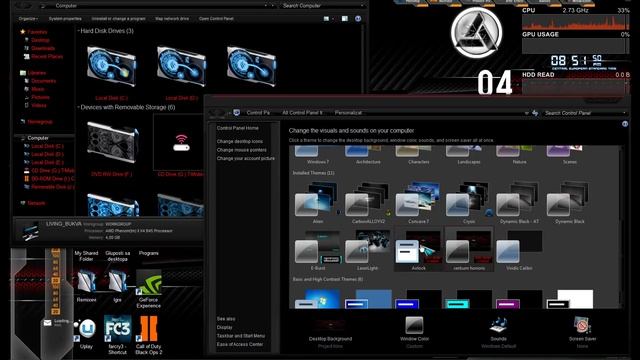Select the Dynamic Black - AT theme

(519, 202)
